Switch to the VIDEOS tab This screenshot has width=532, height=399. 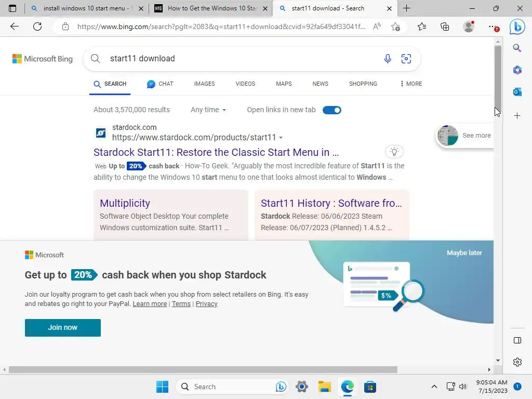pos(245,84)
